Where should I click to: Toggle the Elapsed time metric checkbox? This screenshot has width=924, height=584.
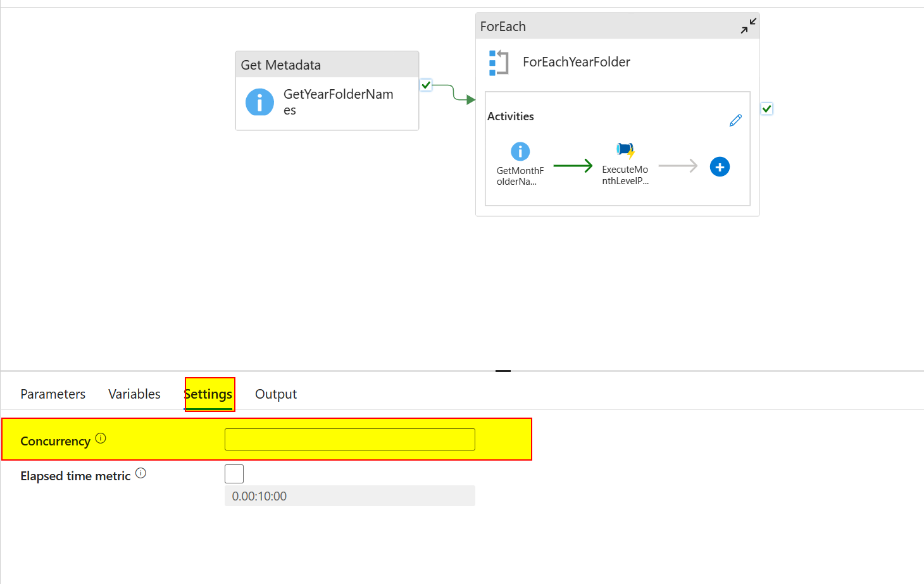click(234, 473)
